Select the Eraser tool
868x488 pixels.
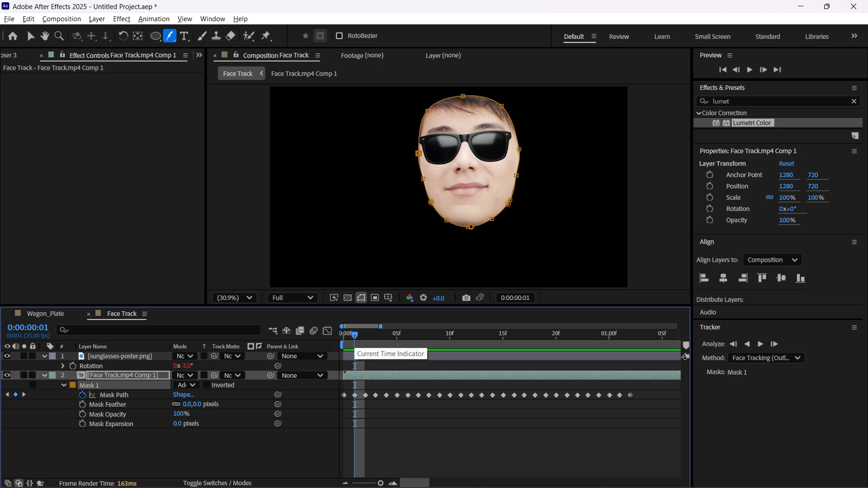231,36
